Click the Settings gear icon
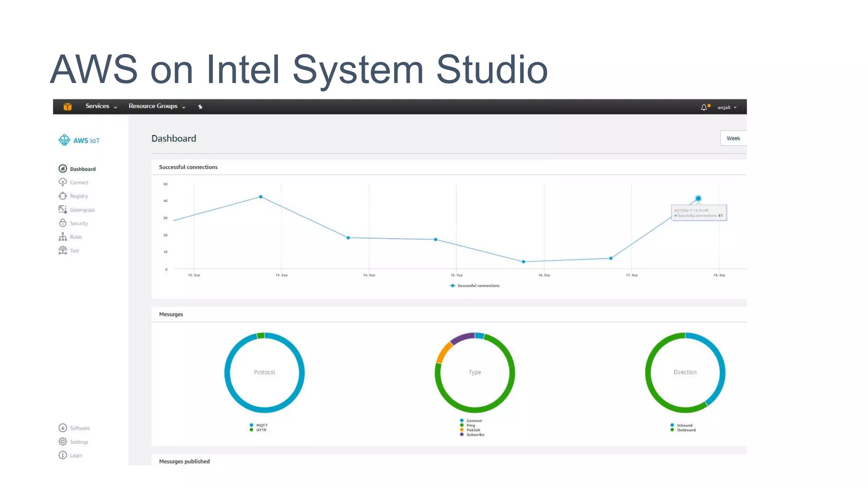868x488 pixels. click(x=63, y=441)
